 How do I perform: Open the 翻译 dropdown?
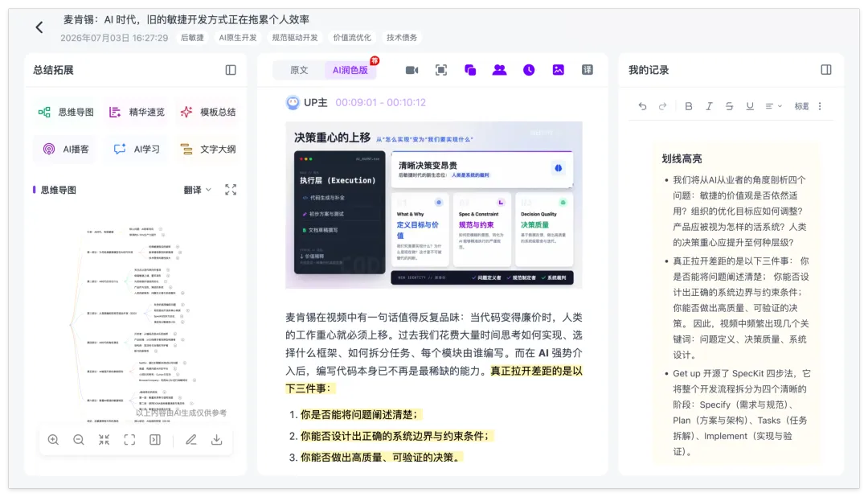click(x=198, y=190)
